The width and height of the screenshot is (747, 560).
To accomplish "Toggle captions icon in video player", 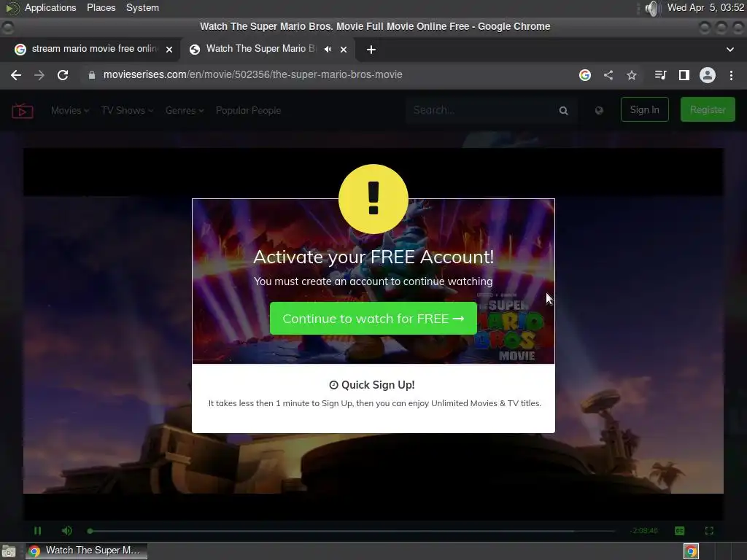I will point(680,531).
